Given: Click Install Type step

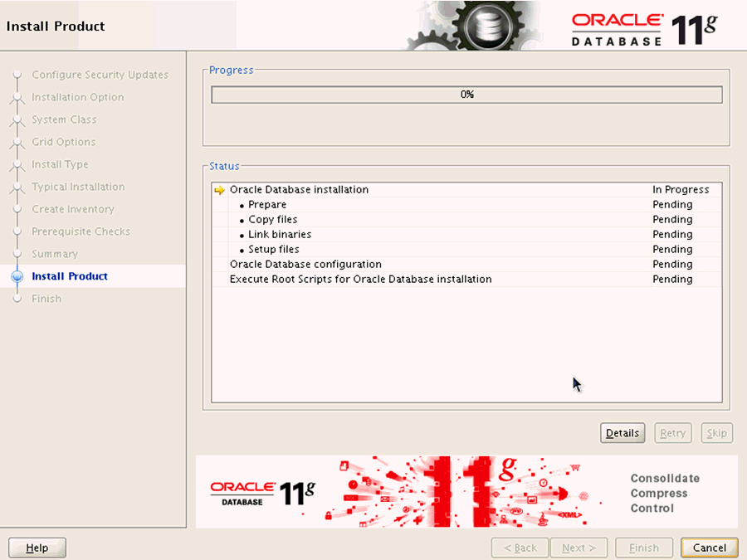Looking at the screenshot, I should point(60,164).
